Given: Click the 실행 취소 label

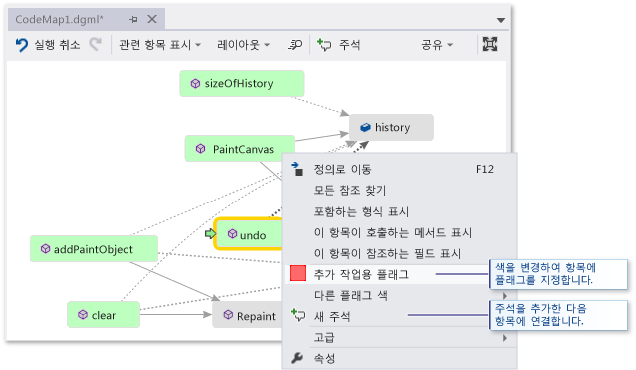Looking at the screenshot, I should (x=57, y=45).
